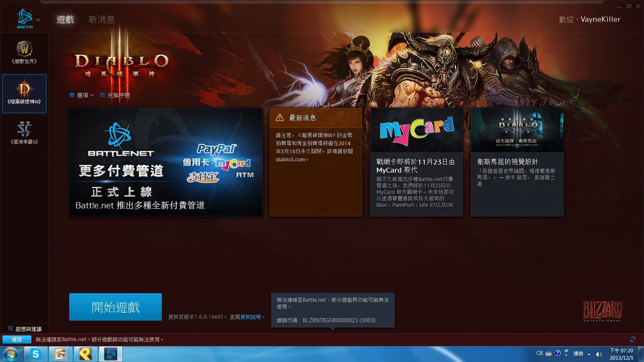Click the CH input language indicator
The height and width of the screenshot is (362, 644).
tap(539, 353)
